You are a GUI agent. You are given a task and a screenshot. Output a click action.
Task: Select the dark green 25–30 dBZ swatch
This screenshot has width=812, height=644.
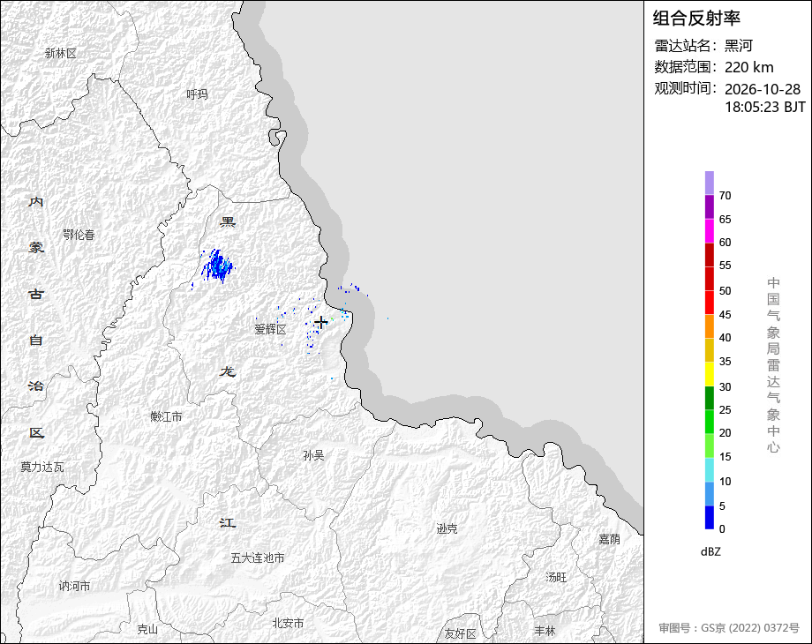tap(710, 398)
